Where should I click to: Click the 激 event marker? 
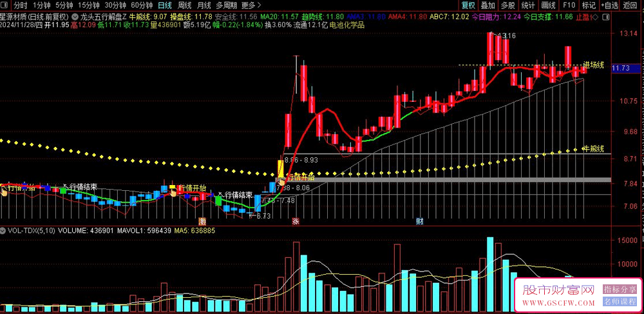coord(202,221)
